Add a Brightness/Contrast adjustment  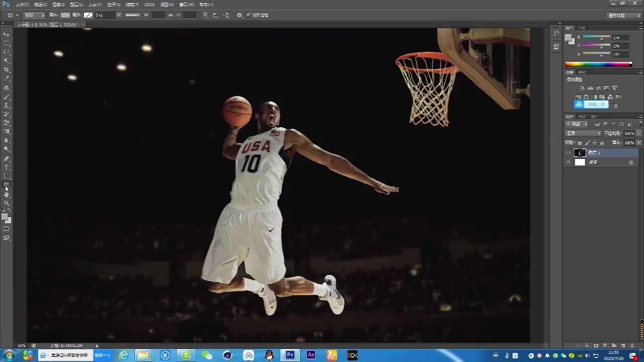tap(582, 88)
